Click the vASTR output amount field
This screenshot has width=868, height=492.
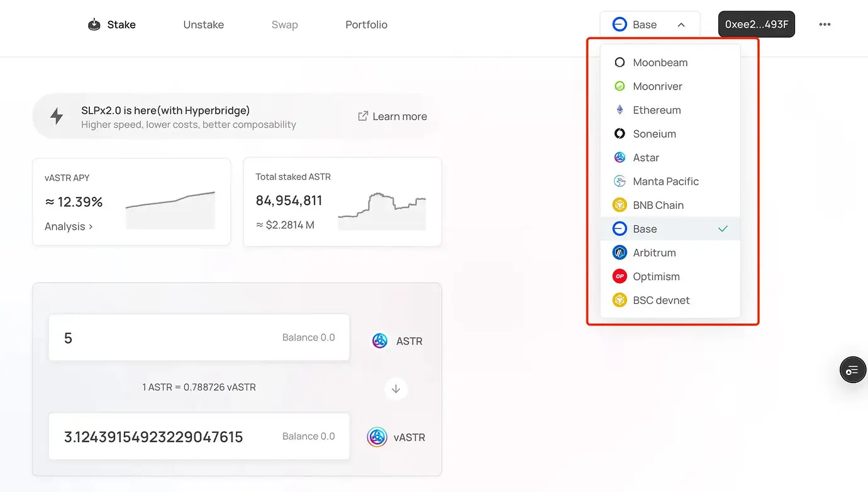[x=199, y=437]
